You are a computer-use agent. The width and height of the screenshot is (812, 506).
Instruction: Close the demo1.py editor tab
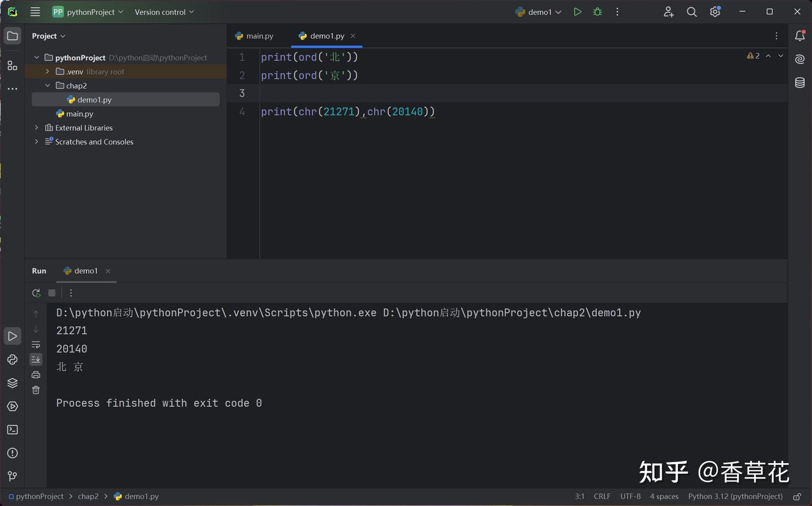(x=353, y=36)
